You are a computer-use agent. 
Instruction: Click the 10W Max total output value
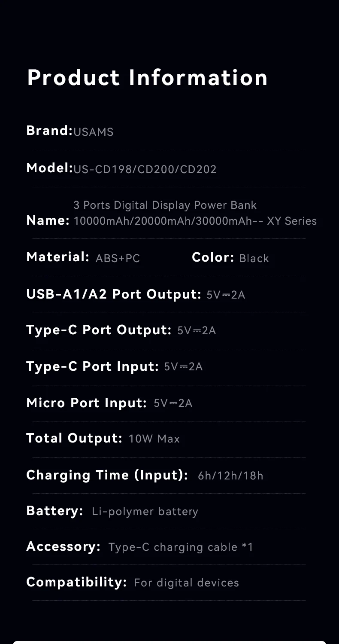pos(154,439)
